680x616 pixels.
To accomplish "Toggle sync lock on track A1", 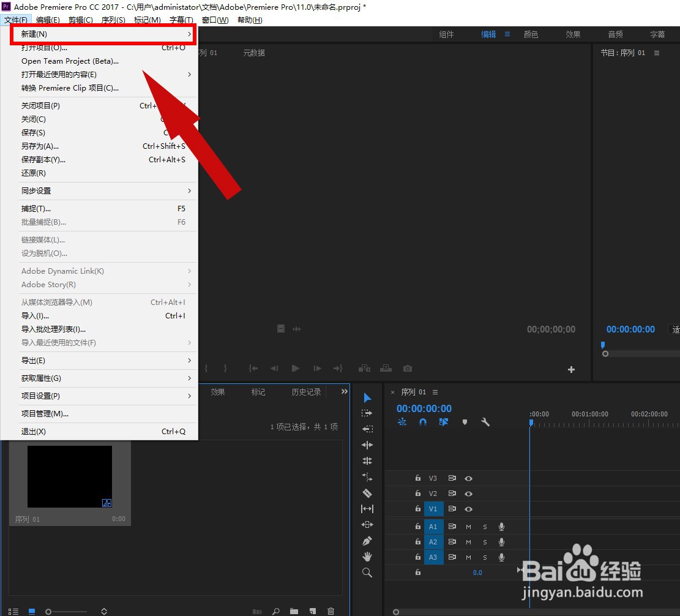I will click(x=452, y=527).
